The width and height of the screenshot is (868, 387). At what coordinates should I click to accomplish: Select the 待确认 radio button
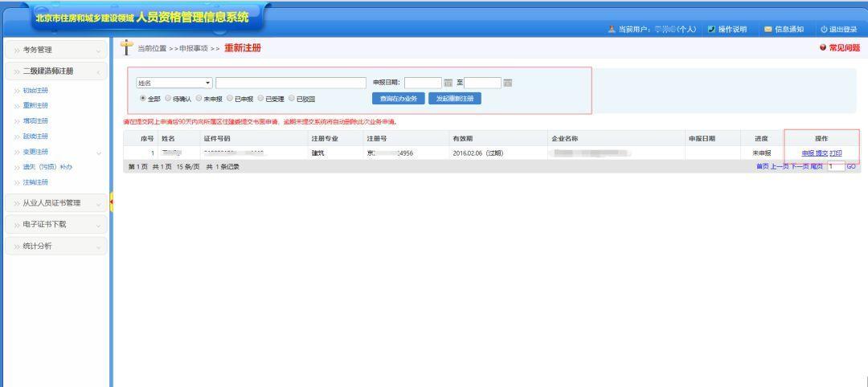pos(168,99)
